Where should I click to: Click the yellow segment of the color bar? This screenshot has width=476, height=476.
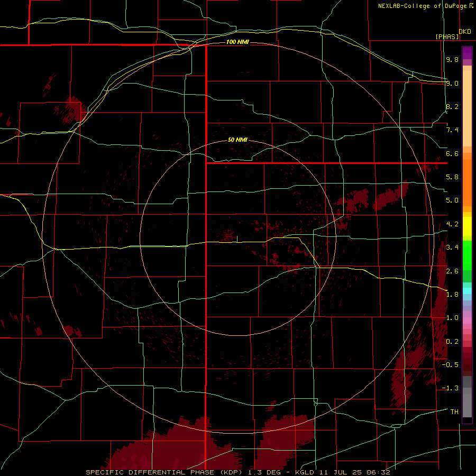pyautogui.click(x=467, y=226)
